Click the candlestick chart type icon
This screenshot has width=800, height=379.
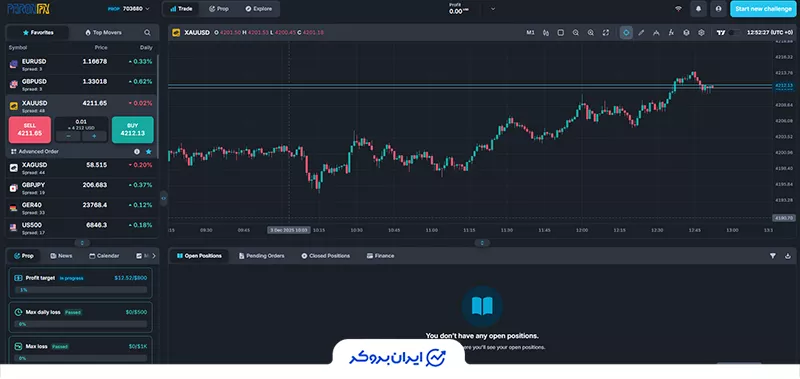tap(546, 33)
